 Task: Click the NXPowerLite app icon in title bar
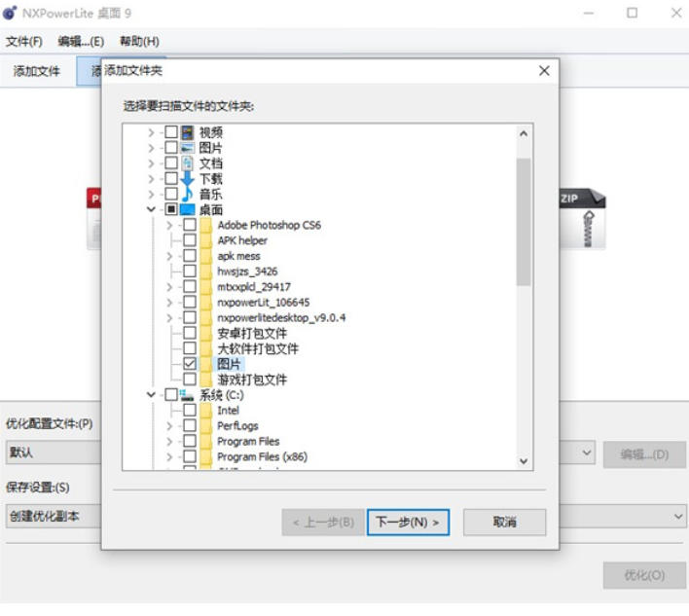[x=10, y=13]
